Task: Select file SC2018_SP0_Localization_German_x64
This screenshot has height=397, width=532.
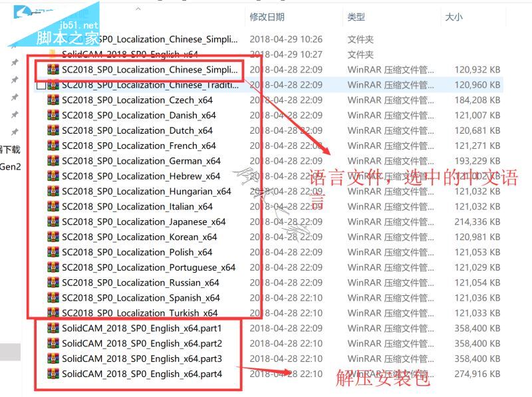Action: [141, 161]
